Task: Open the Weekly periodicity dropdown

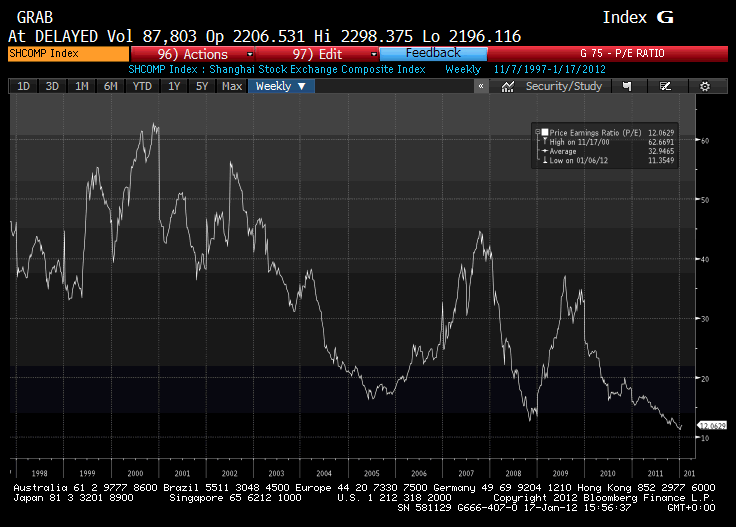Action: coord(281,86)
